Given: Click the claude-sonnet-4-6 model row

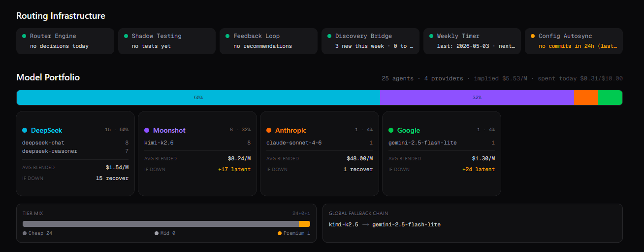Looking at the screenshot, I should [320, 143].
